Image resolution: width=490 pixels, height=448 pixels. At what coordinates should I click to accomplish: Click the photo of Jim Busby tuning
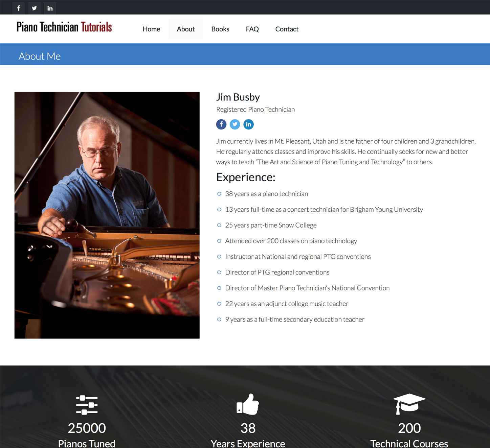pyautogui.click(x=107, y=215)
